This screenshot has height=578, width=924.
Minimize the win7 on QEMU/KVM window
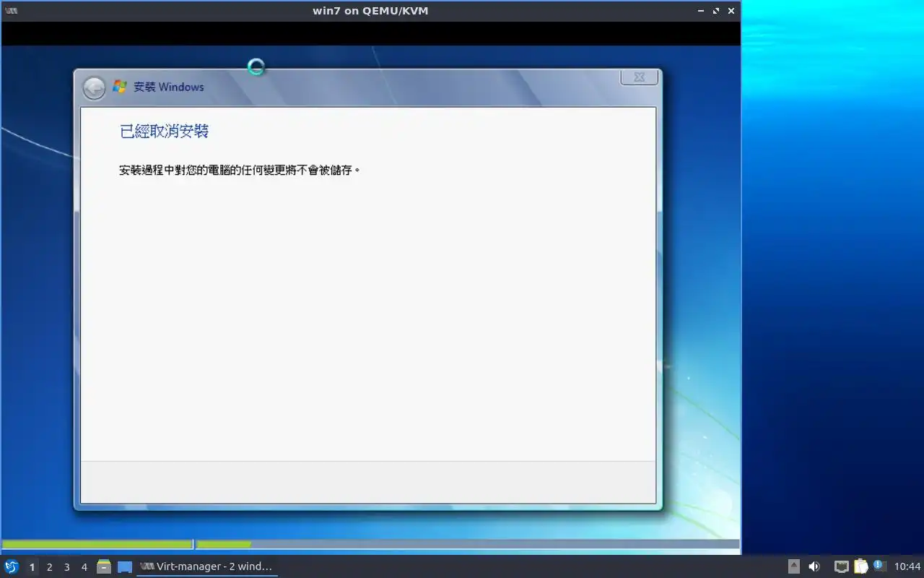(700, 11)
